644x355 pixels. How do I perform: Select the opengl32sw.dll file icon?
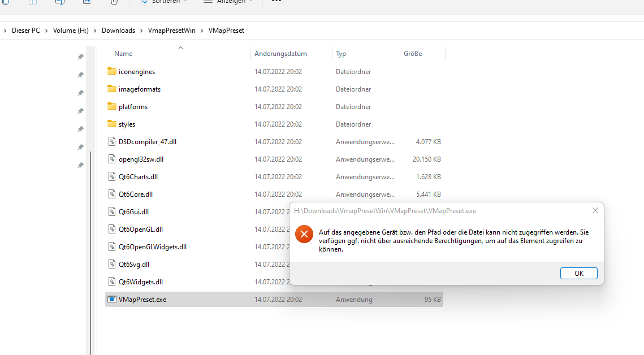(x=112, y=159)
